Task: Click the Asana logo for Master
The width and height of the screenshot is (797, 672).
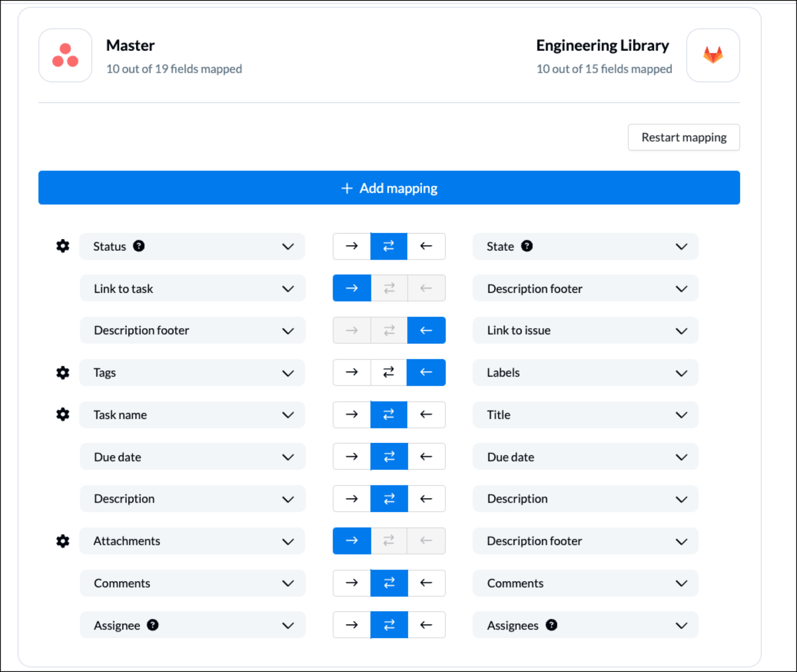Action: [x=65, y=55]
